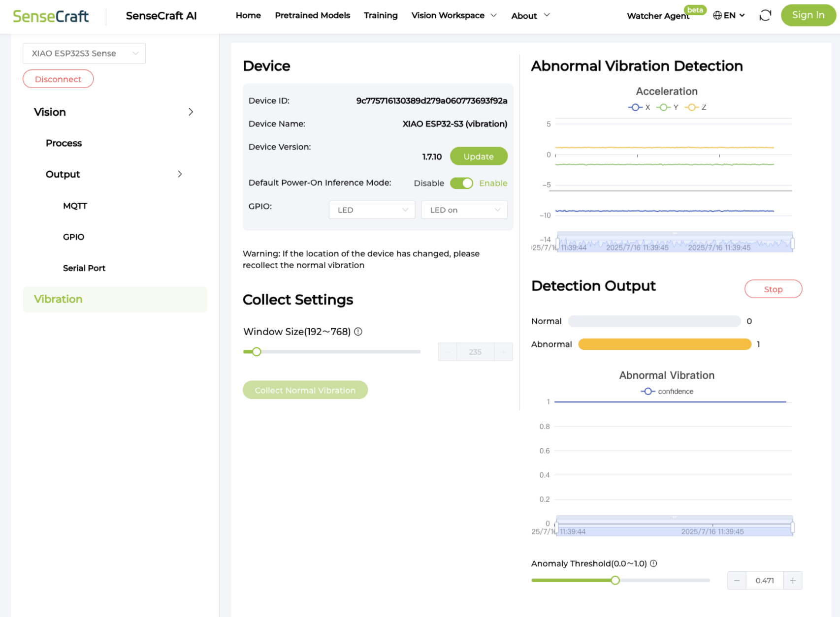Decrease Window Size with minus button
840x617 pixels.
[448, 352]
